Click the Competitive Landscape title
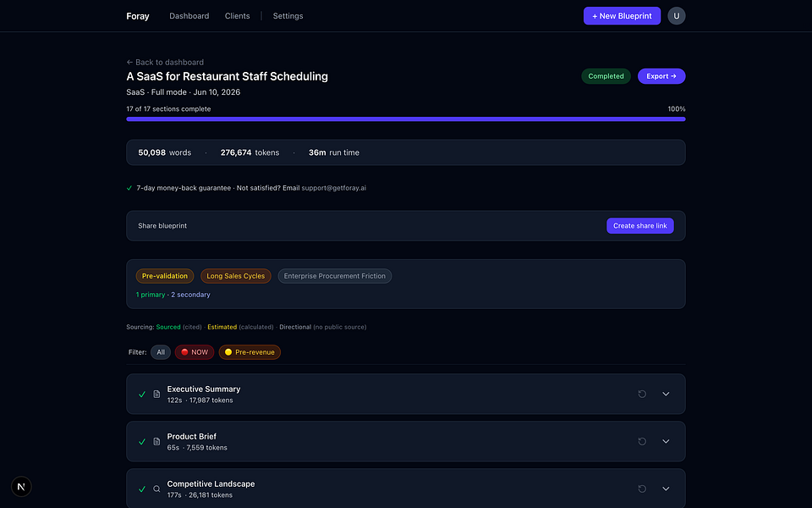Viewport: 812px width, 508px height. [x=211, y=484]
